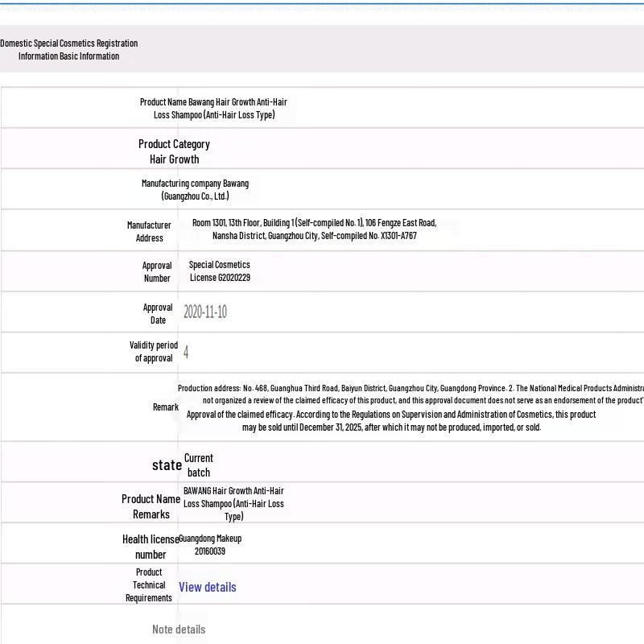The width and height of the screenshot is (644, 644).
Task: Select the Production address remark paragraph
Action: click(411, 407)
